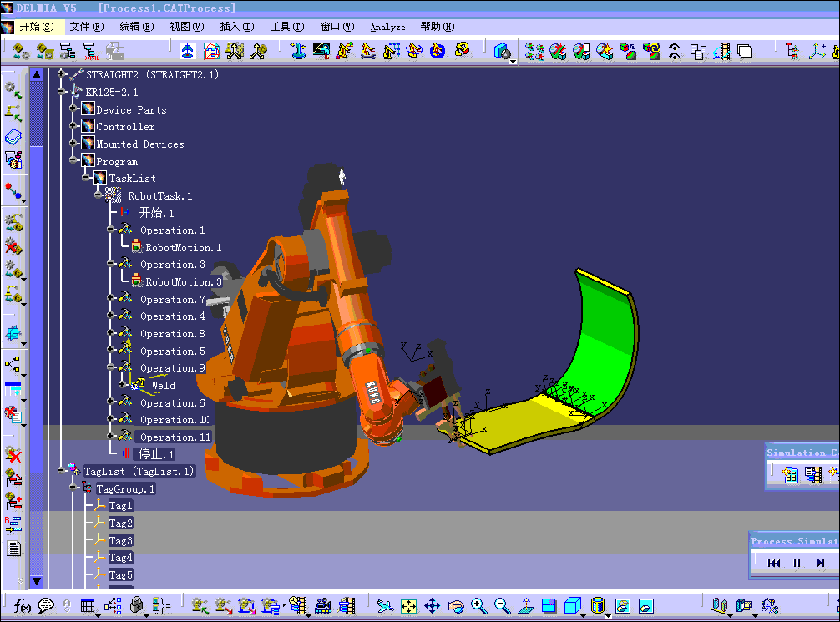840x622 pixels.
Task: Select the Fit All In view tool
Action: point(408,606)
